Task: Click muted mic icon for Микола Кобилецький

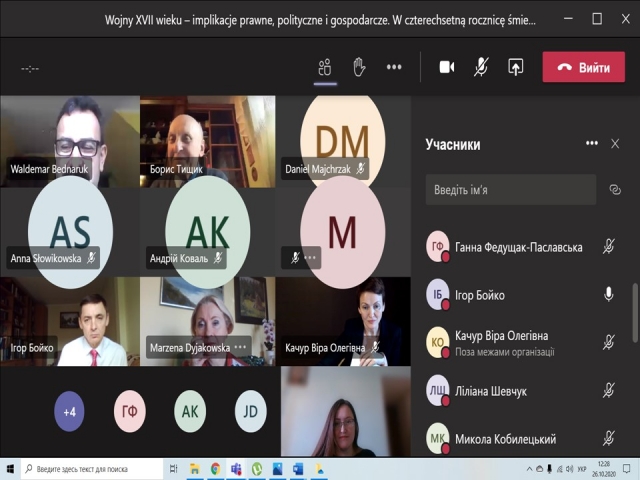Action: click(x=609, y=438)
